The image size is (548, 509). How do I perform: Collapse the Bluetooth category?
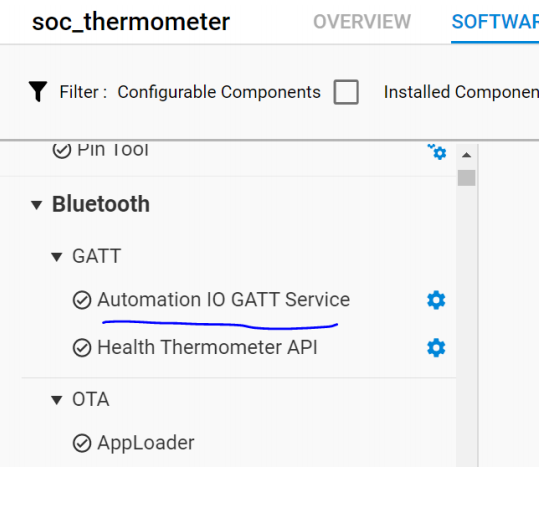36,205
